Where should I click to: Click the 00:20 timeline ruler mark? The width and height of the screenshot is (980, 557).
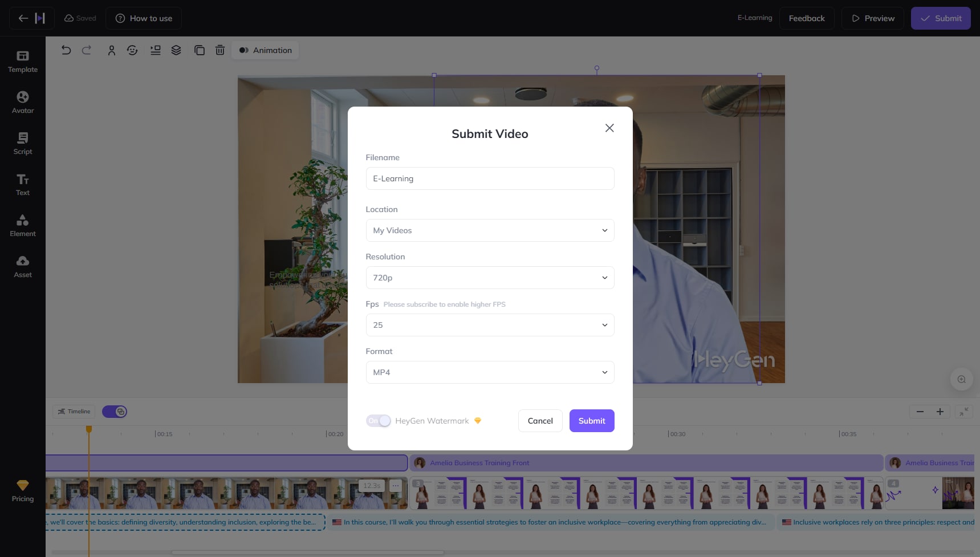tap(335, 434)
